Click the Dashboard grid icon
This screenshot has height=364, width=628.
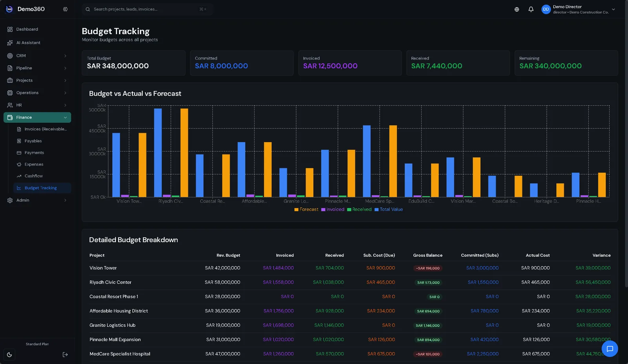10,29
